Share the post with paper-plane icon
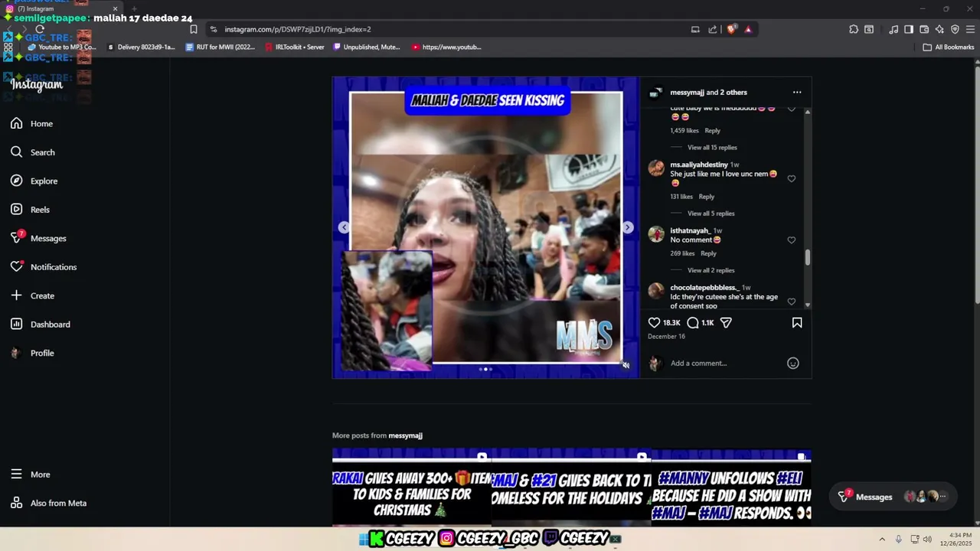The image size is (980, 551). click(726, 323)
